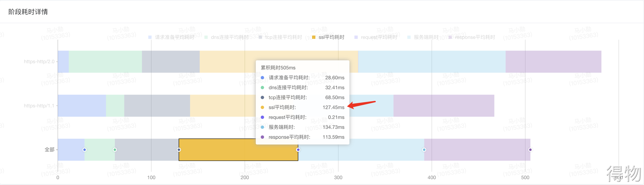The height and width of the screenshot is (185, 644).
Task: Click the green dns segment in https-http/2.0 row
Action: (x=105, y=62)
